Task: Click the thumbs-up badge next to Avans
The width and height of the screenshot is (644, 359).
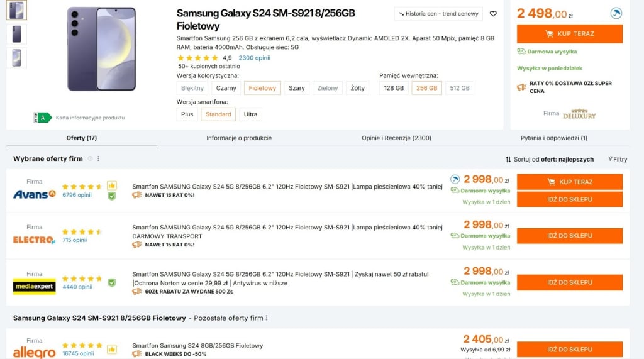Action: tap(112, 185)
